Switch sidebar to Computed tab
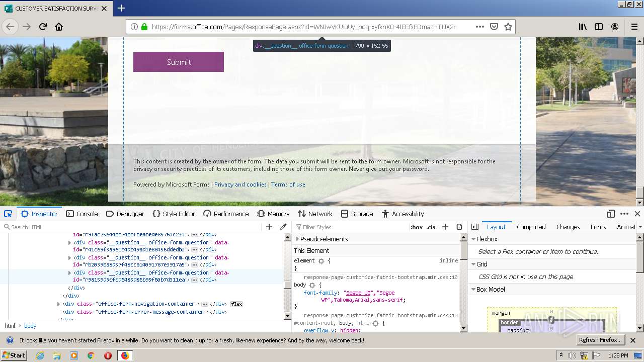The image size is (644, 362). pos(531,227)
